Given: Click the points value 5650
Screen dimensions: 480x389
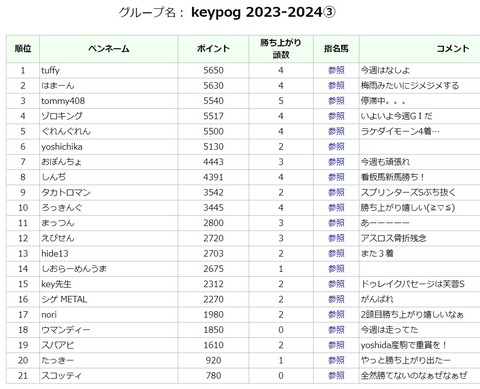Looking at the screenshot, I should pos(213,70).
